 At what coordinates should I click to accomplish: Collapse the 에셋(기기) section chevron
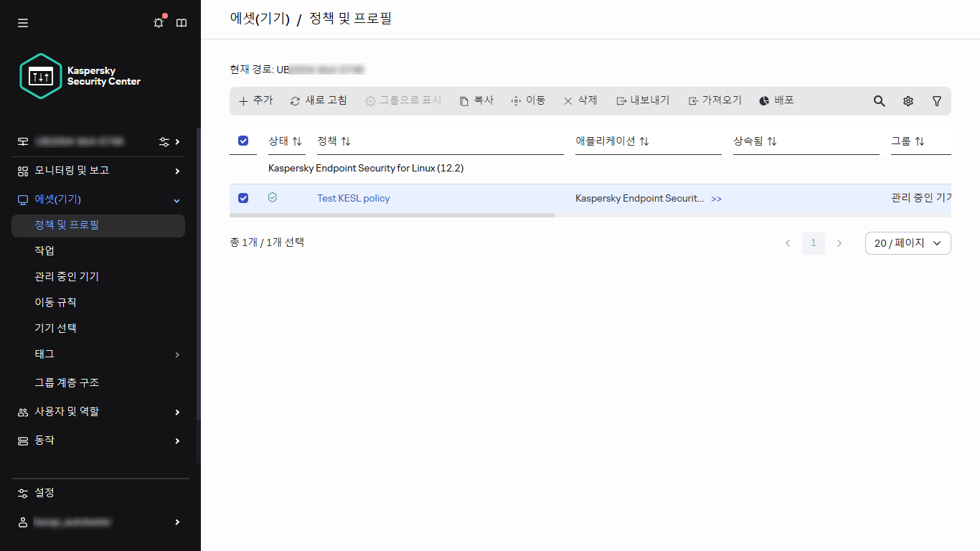tap(176, 200)
